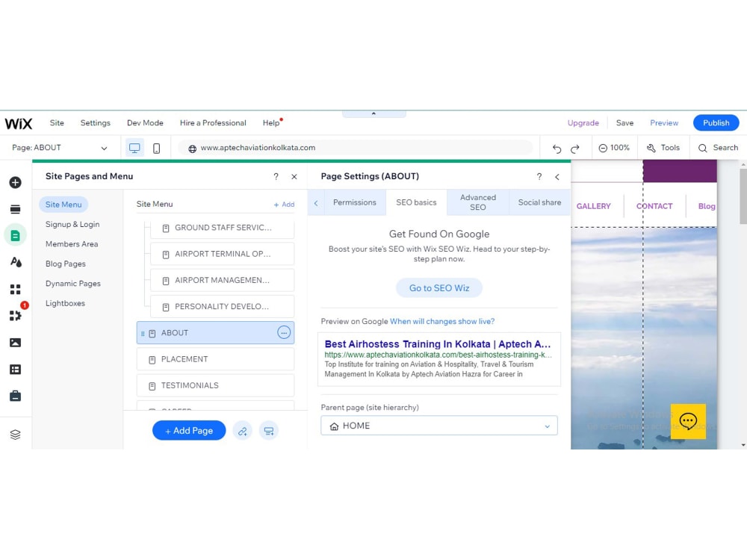Switch to desktop view editor
This screenshot has height=560, width=747.
(134, 148)
